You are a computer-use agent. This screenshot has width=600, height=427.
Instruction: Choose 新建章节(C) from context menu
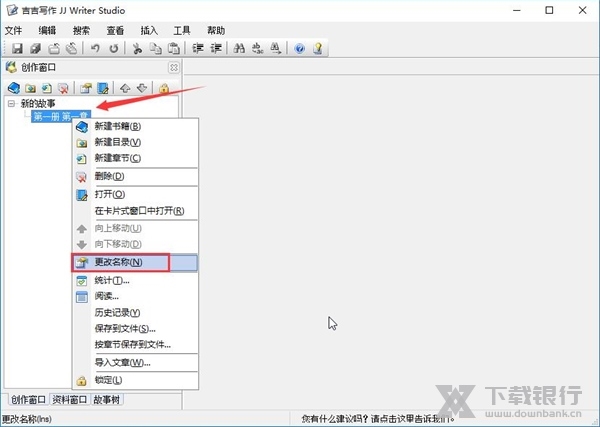(135, 158)
